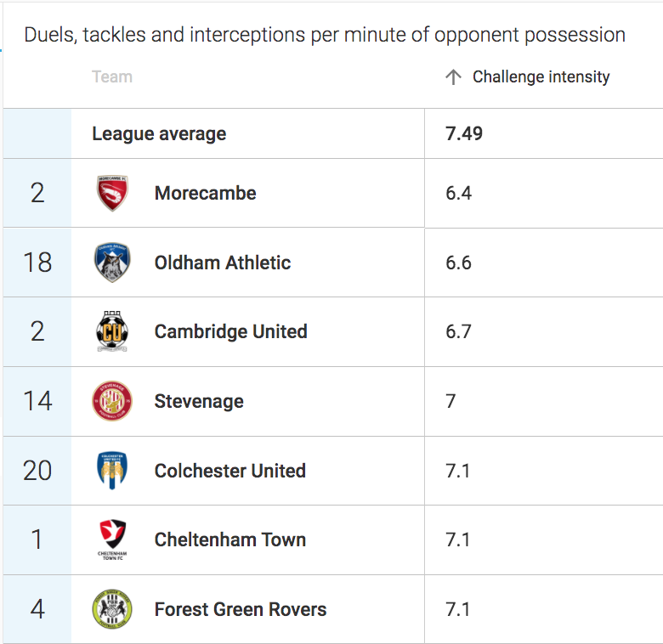Click the Colchester United shield crest
The height and width of the screenshot is (644, 663).
[x=112, y=471]
